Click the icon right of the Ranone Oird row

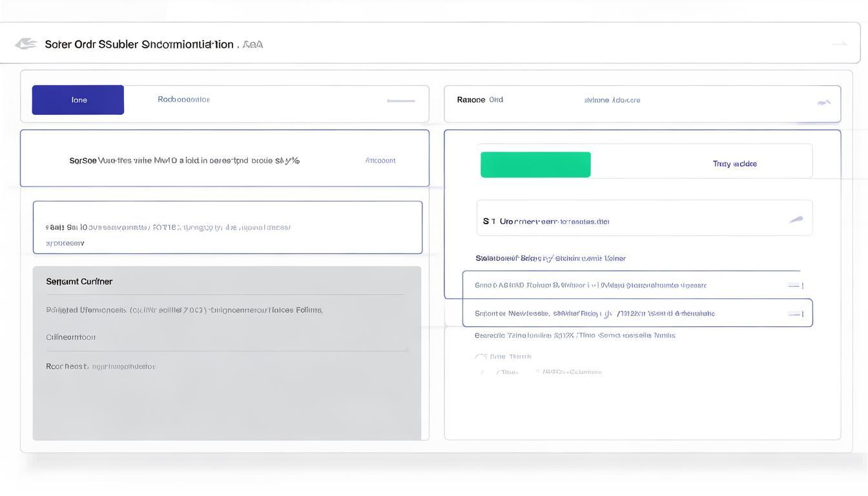click(823, 102)
